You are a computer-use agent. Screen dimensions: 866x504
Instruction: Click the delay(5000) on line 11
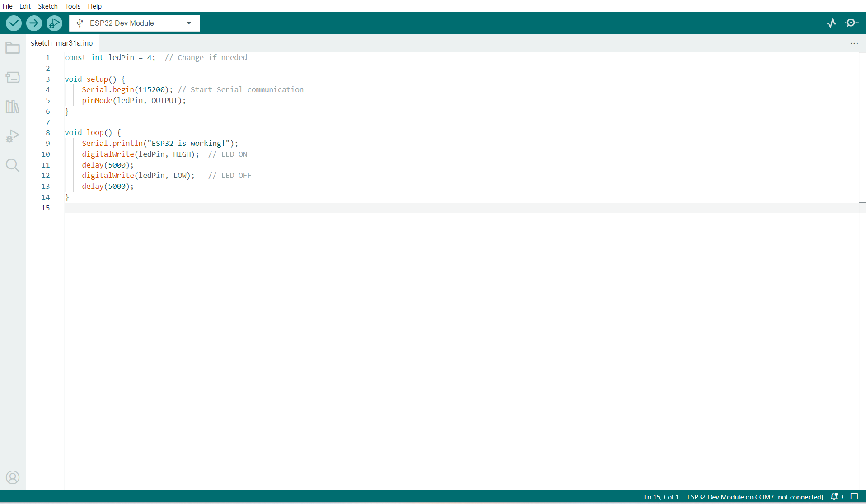[x=108, y=165]
